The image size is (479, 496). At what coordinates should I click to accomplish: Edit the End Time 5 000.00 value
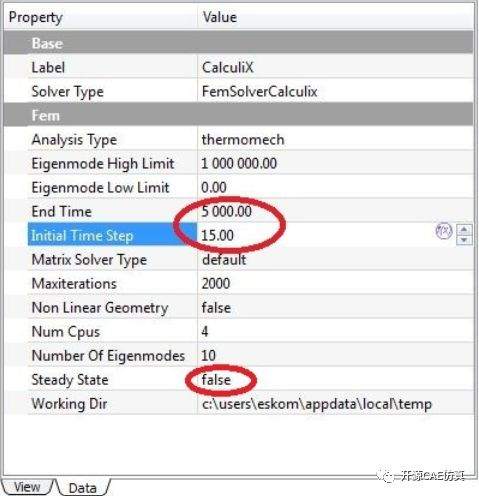tap(335, 211)
